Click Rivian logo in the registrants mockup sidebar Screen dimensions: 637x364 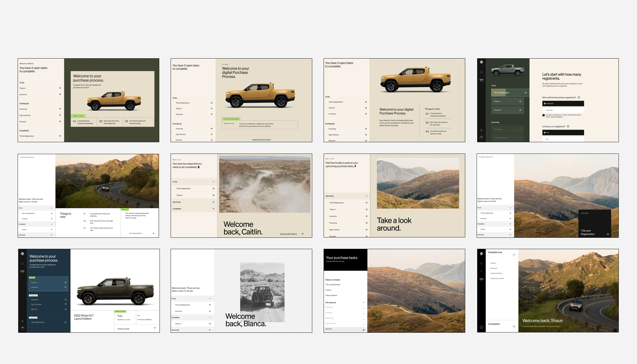pos(481,62)
